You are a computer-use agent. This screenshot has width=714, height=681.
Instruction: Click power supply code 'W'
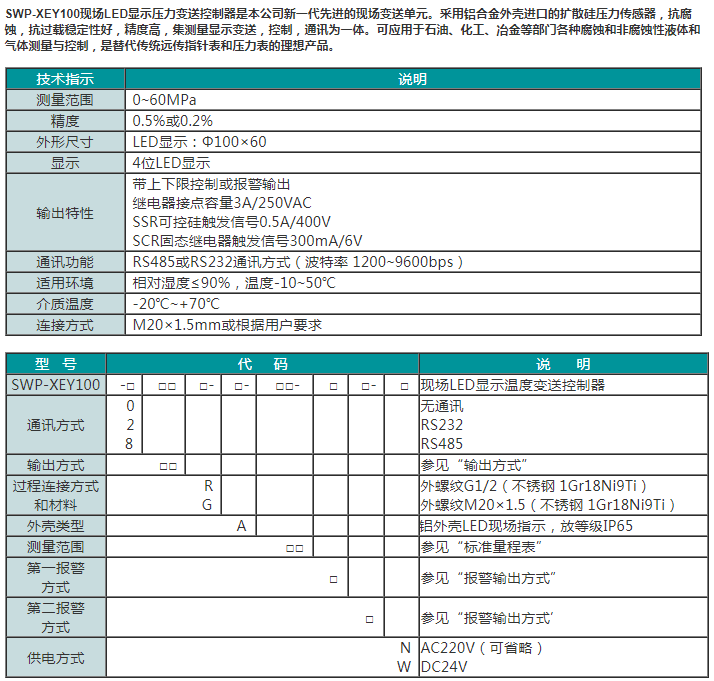[x=404, y=667]
